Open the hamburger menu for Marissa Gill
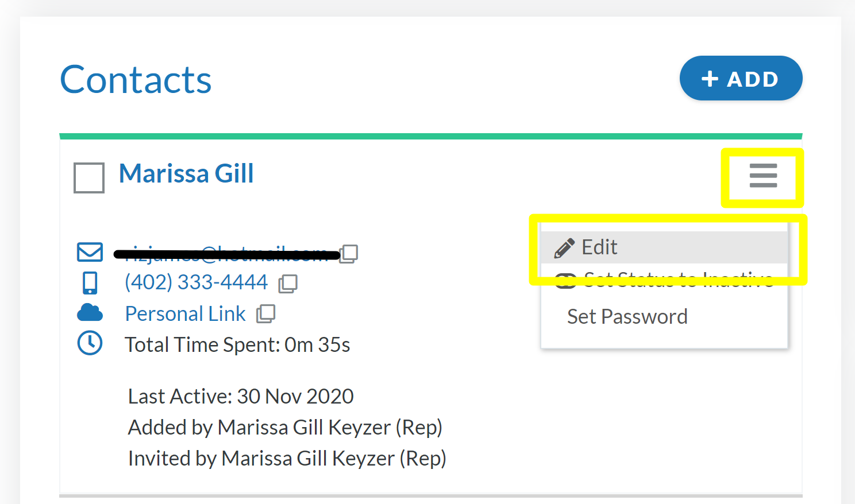Screen dimensions: 855x504 coord(763,176)
